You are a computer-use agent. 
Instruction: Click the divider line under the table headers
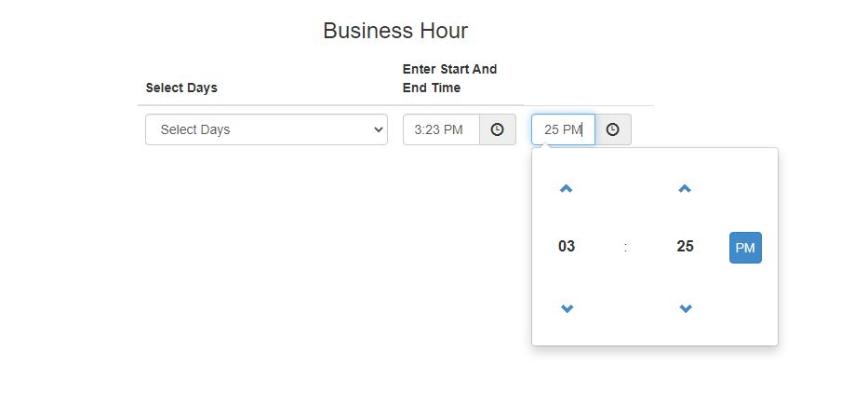pyautogui.click(x=395, y=105)
